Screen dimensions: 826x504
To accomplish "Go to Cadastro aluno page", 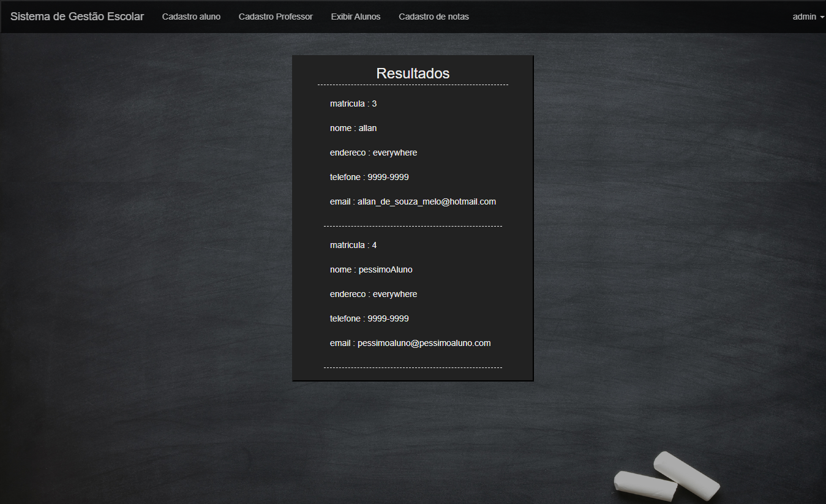I will click(x=191, y=17).
